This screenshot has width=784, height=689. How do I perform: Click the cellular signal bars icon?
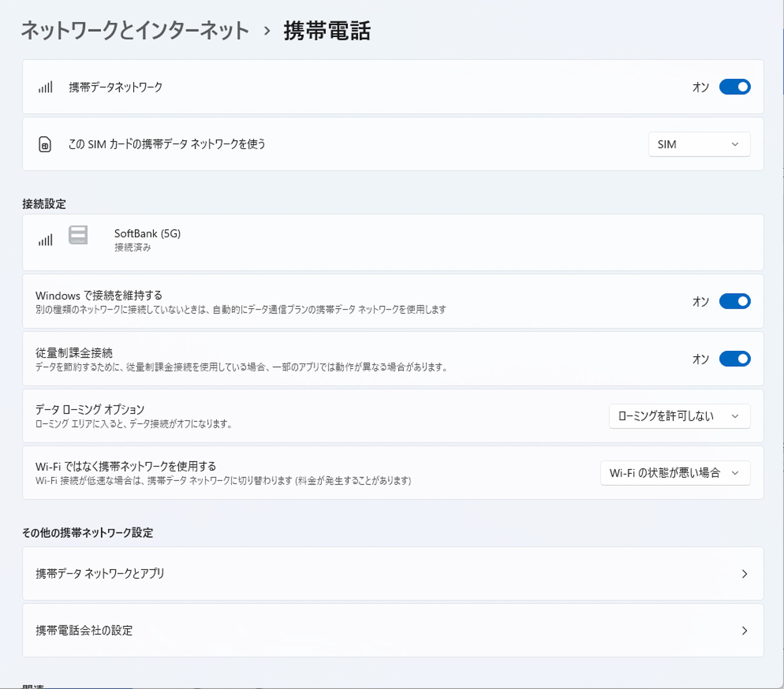point(46,87)
